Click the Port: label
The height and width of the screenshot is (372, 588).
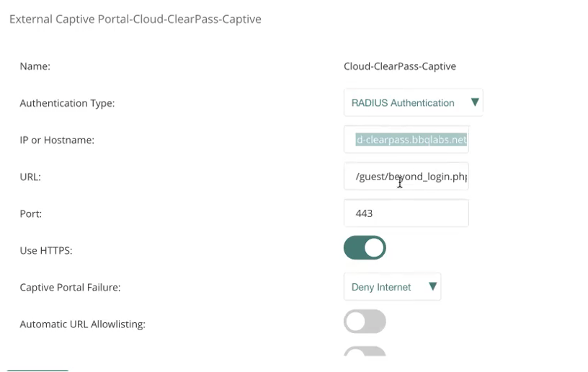tap(32, 213)
